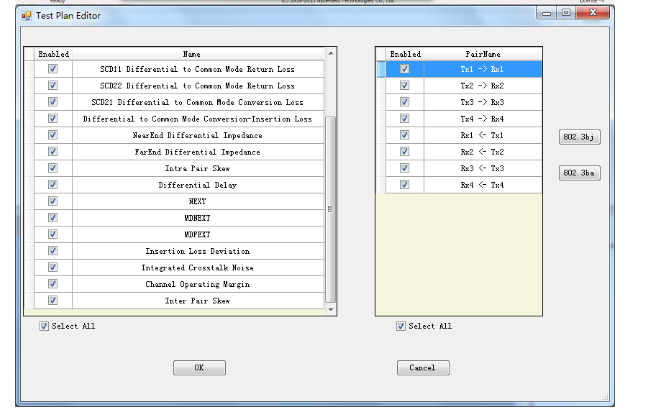Toggle Differential to Common Mode Conversion-Insertion Loss checkbox
The image size is (652, 419).
(x=53, y=118)
